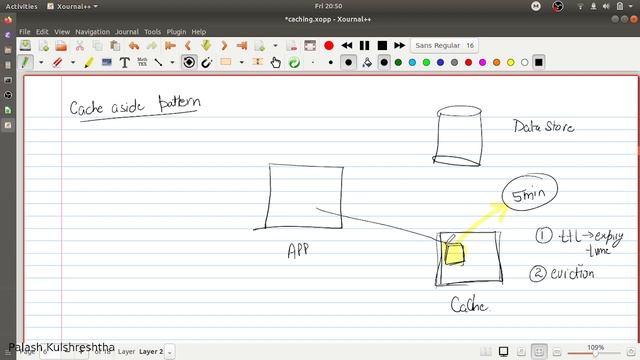
Task: Start audio recording with red circle
Action: [329, 45]
